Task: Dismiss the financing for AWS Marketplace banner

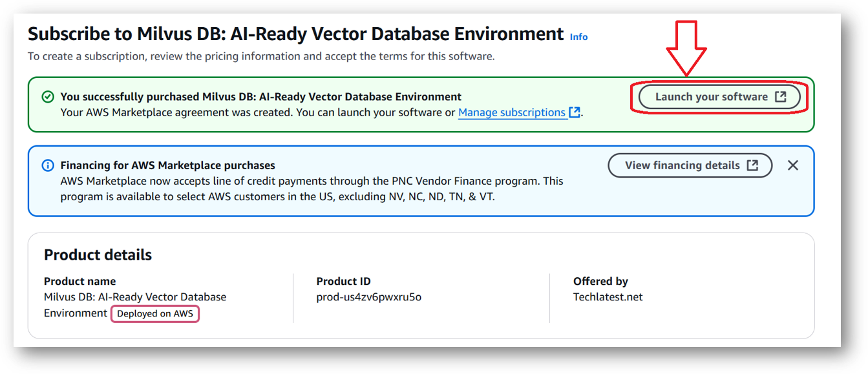Action: pos(793,165)
